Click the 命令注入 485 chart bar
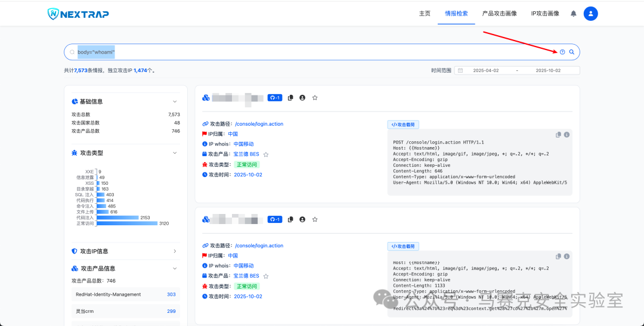644x326 pixels. tap(101, 206)
